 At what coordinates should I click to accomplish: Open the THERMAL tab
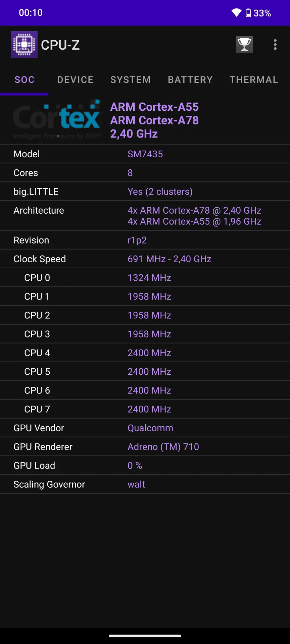pyautogui.click(x=254, y=80)
